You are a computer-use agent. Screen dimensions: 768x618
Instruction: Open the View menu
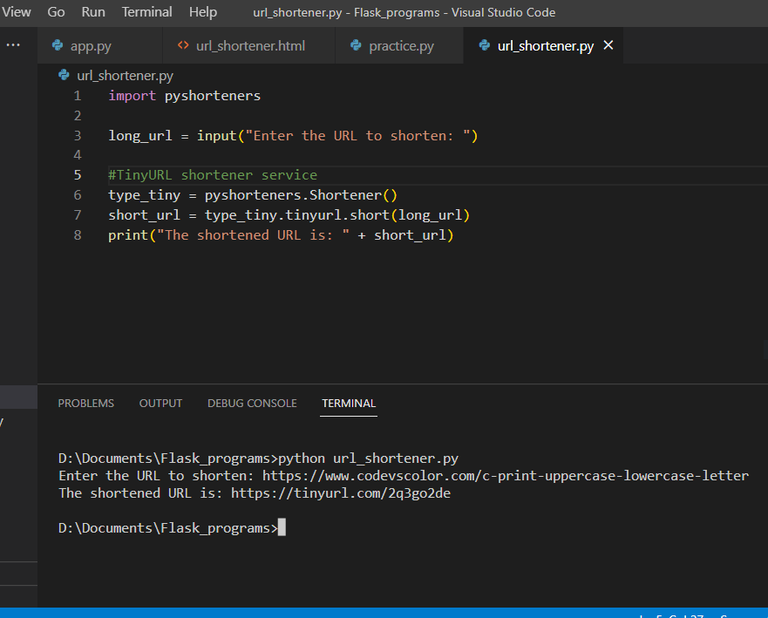click(16, 12)
